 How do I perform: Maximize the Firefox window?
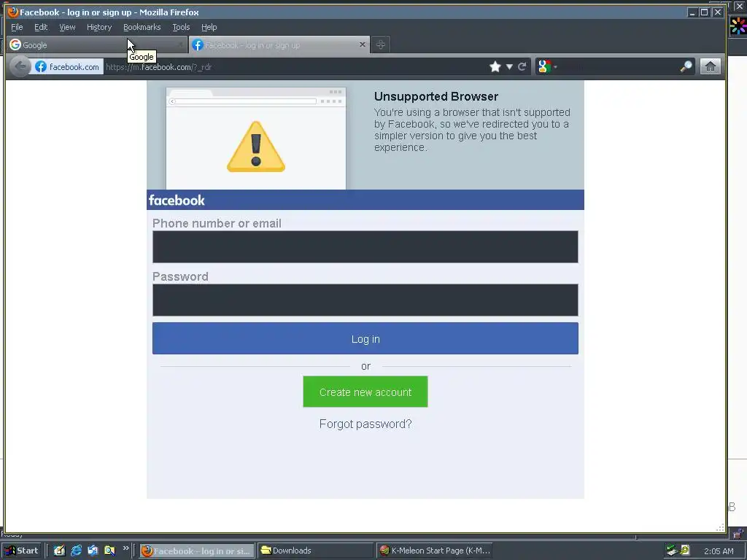(x=704, y=12)
